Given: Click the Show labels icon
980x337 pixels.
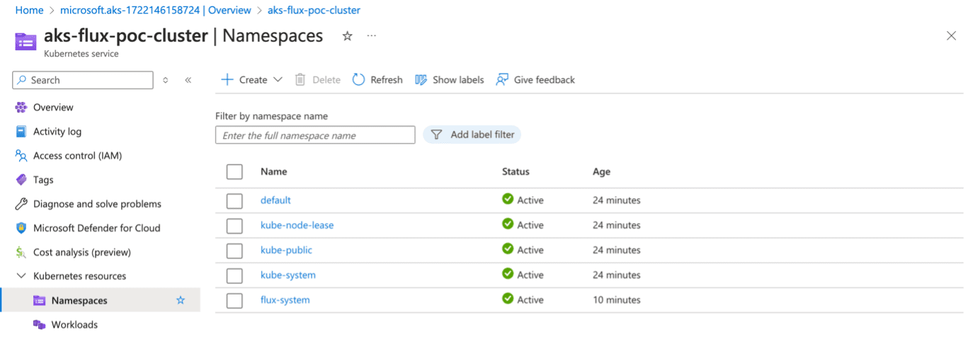Looking at the screenshot, I should click(421, 80).
